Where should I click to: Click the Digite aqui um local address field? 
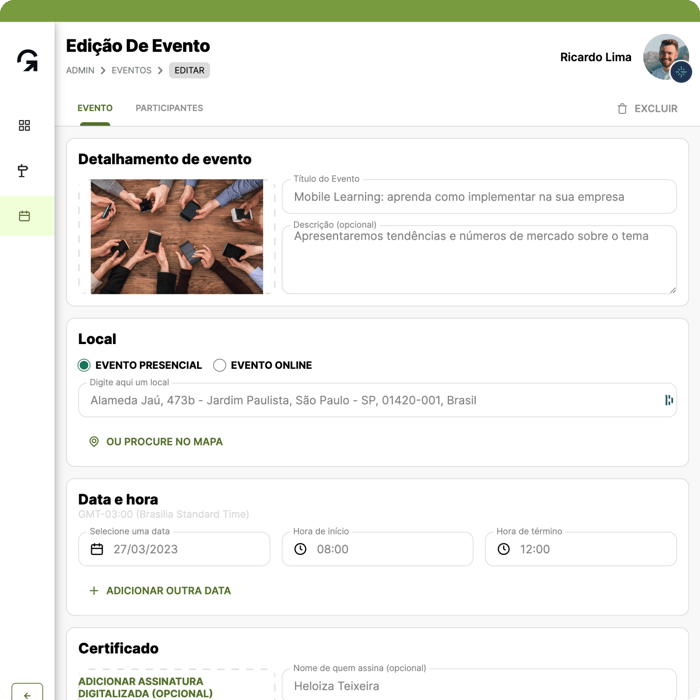point(377,400)
